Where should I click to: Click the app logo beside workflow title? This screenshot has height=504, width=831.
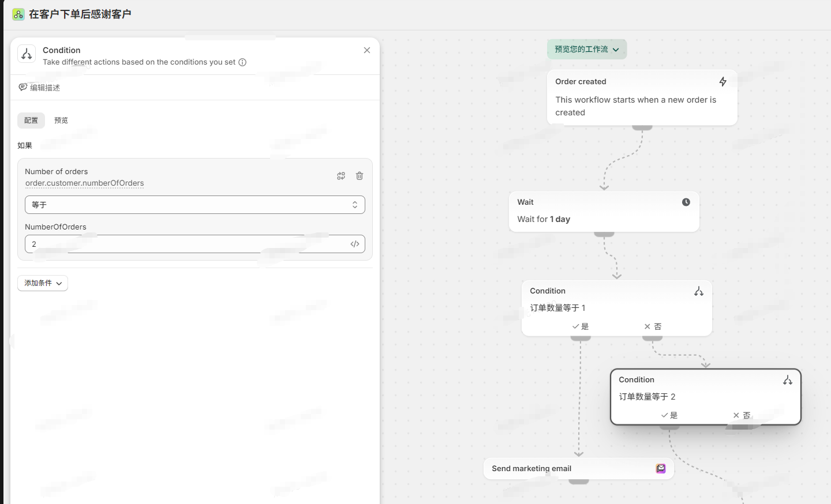click(x=18, y=14)
